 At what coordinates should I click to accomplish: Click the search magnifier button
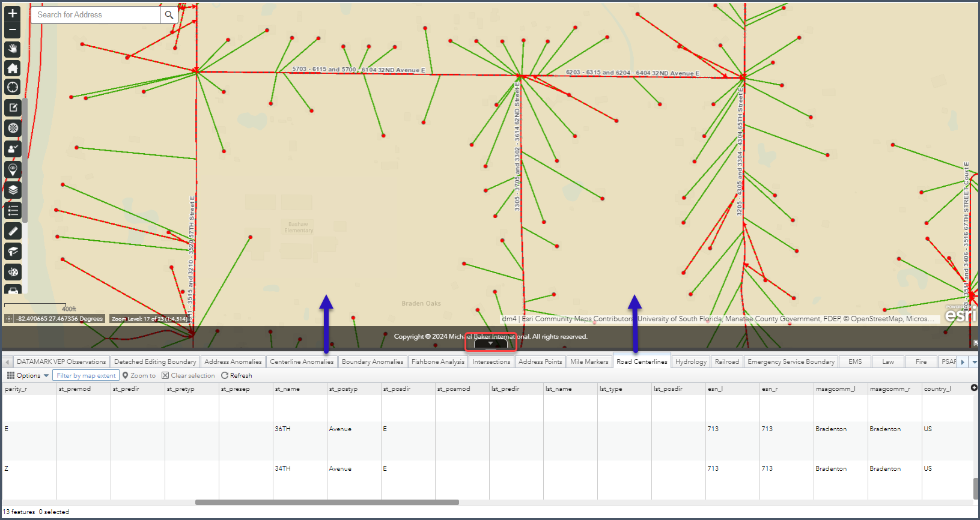(169, 15)
